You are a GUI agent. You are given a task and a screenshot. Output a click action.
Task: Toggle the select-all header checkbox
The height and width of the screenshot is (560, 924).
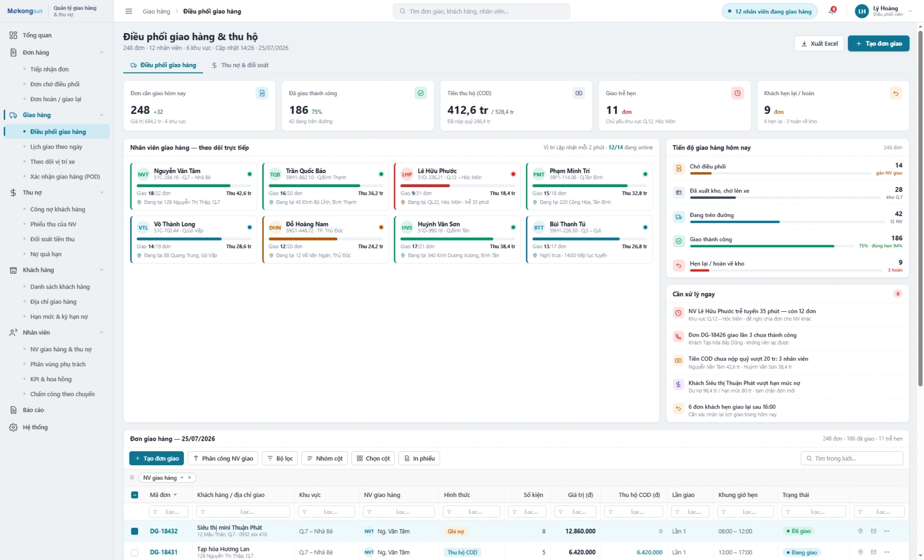(135, 495)
